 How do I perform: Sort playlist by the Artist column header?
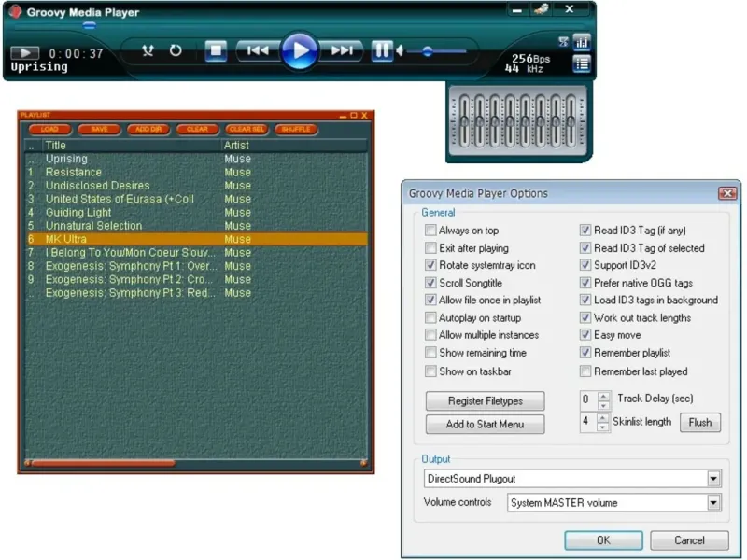tap(293, 146)
